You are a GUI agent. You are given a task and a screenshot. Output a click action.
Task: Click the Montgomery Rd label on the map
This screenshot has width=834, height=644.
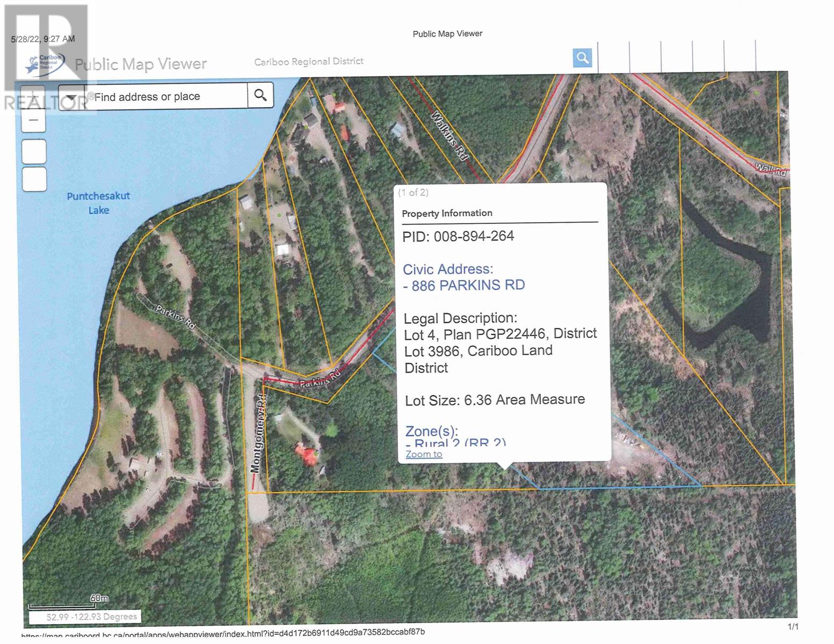coord(258,434)
